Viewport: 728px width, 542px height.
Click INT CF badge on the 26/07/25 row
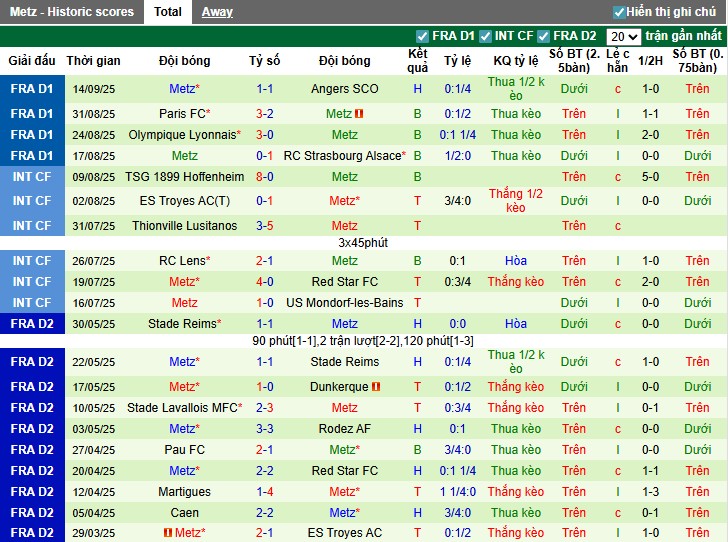coord(31,261)
